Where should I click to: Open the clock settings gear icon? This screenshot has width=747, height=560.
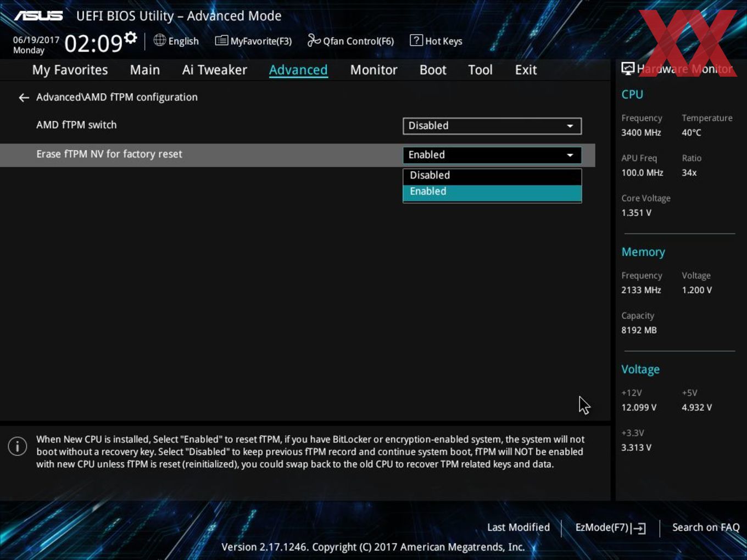pyautogui.click(x=131, y=38)
